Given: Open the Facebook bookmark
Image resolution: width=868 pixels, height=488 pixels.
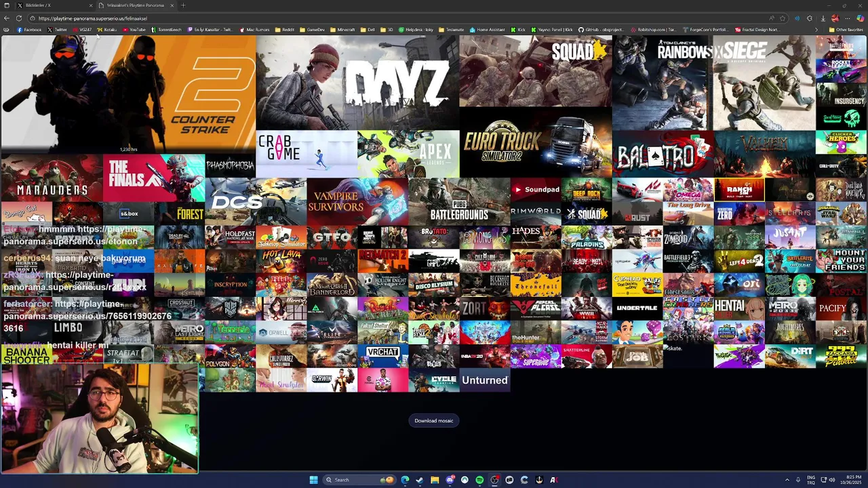Looking at the screenshot, I should (28, 30).
